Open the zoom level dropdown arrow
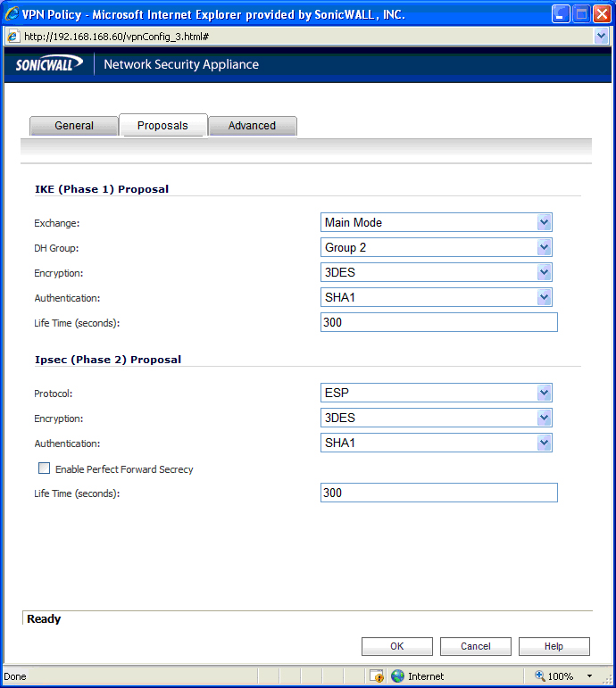The width and height of the screenshot is (616, 688). pyautogui.click(x=589, y=676)
